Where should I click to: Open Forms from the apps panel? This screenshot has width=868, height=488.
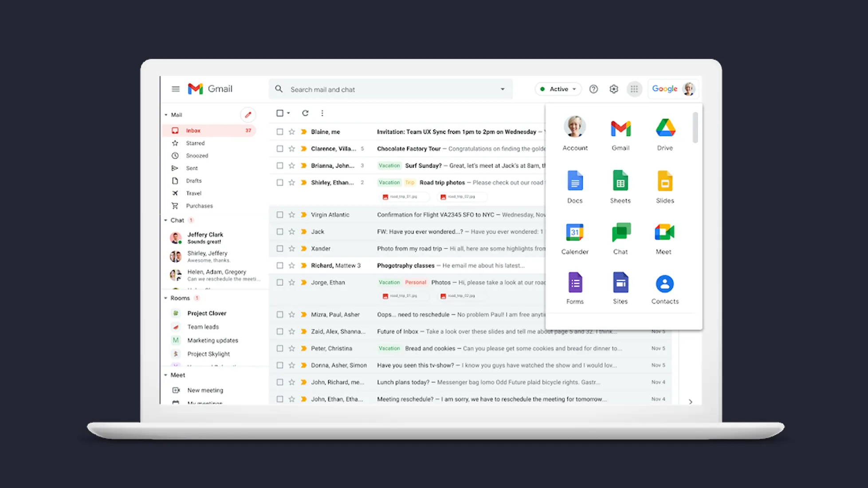click(575, 289)
